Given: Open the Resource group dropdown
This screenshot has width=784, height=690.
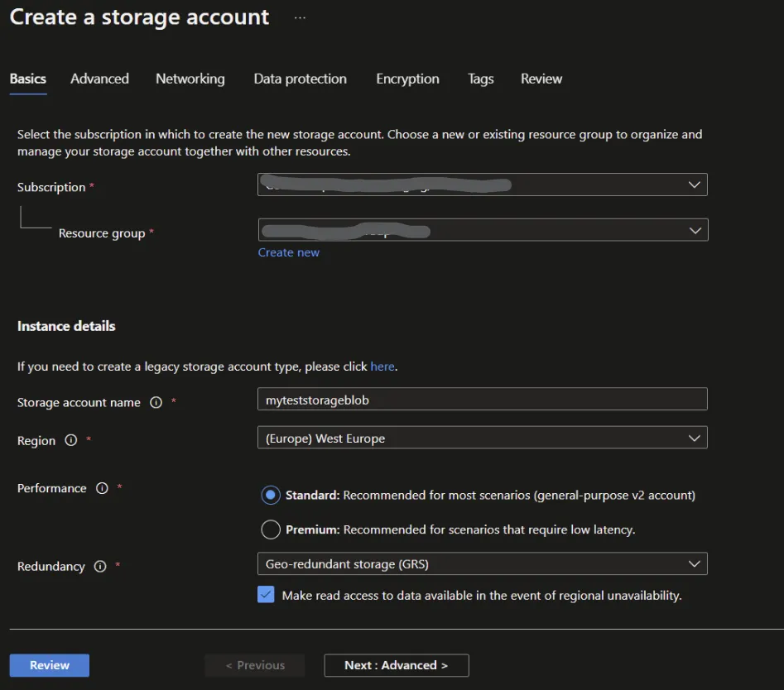Looking at the screenshot, I should [x=694, y=230].
